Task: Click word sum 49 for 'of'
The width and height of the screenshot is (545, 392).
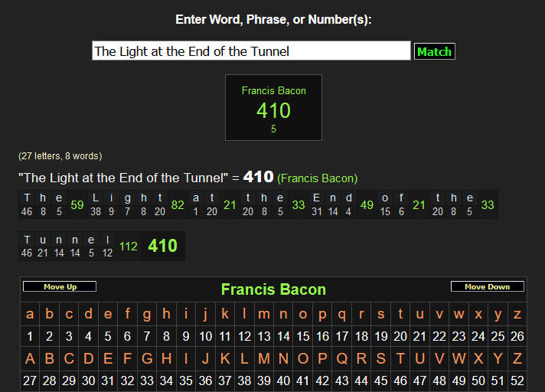Action: (x=367, y=204)
